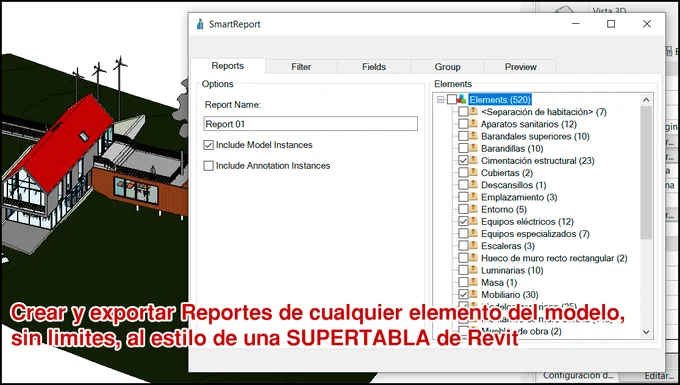
Task: Check the Aparatos sanitarios checkbox
Action: [x=463, y=124]
